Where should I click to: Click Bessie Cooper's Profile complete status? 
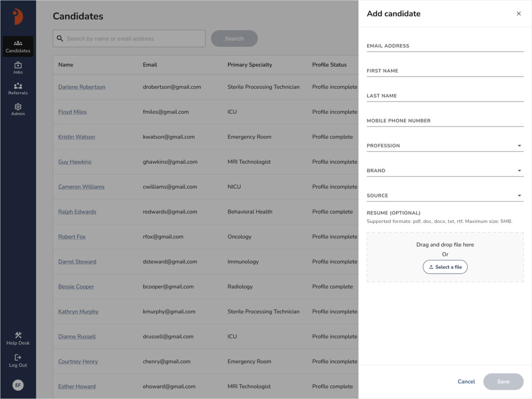coord(332,286)
